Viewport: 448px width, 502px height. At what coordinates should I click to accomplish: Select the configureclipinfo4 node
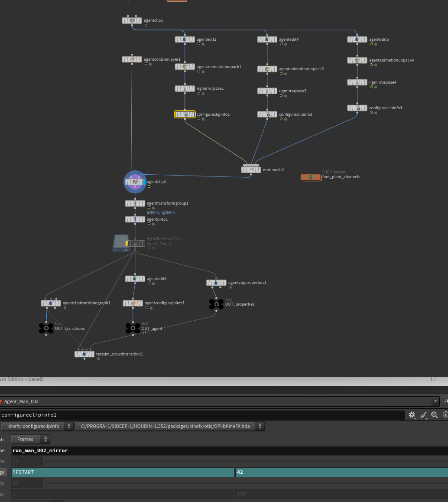pyautogui.click(x=357, y=108)
